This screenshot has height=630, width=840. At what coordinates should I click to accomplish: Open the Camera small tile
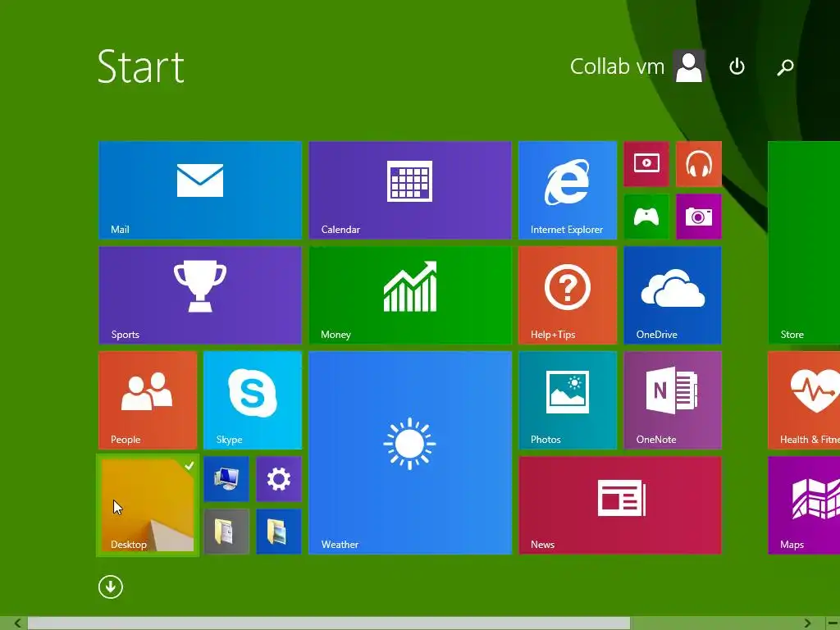click(x=699, y=217)
